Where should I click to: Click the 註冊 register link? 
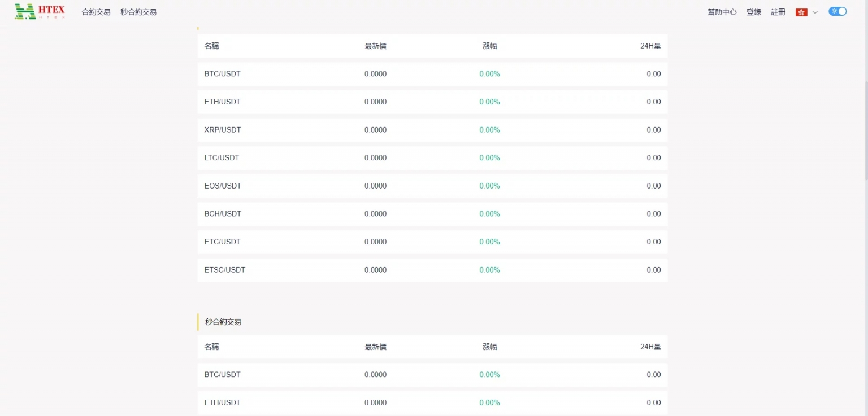click(x=778, y=12)
